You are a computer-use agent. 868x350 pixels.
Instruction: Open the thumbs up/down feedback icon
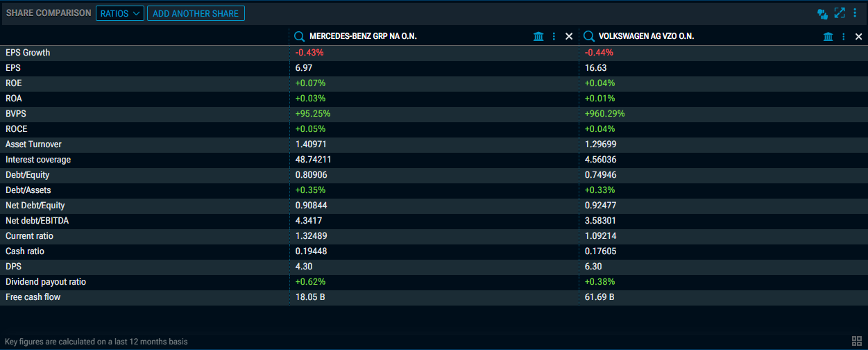click(x=823, y=13)
